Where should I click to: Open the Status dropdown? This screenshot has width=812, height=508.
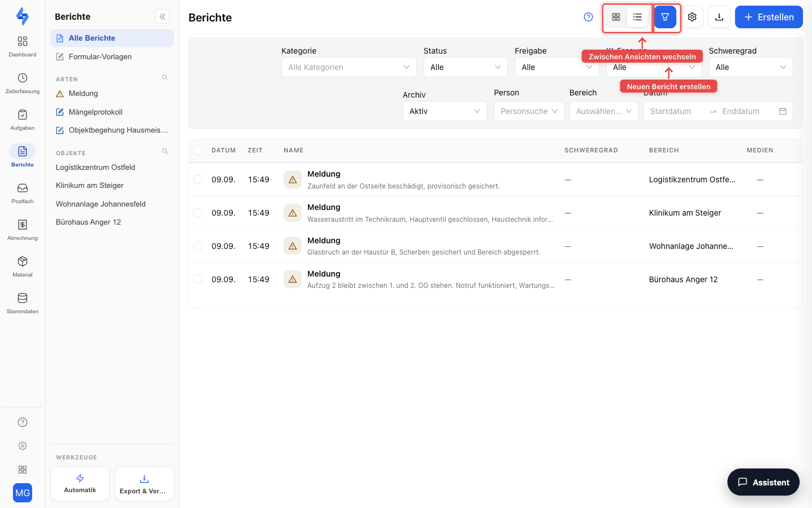pos(466,67)
